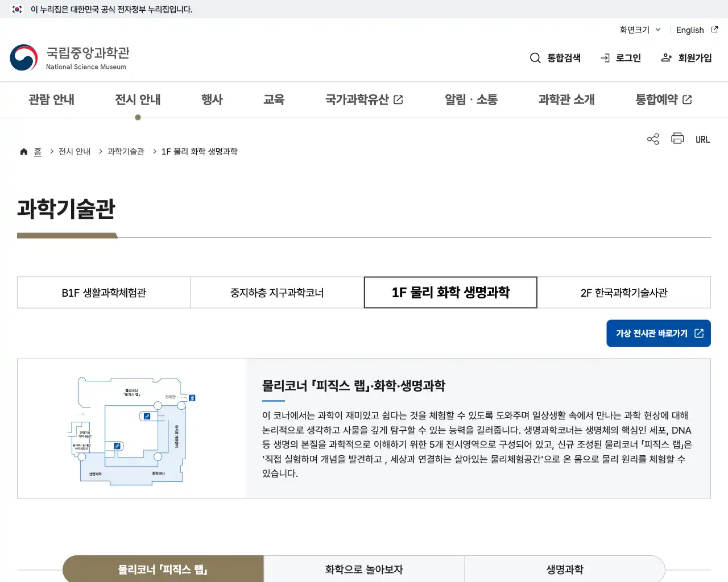Open the 행사 menu

pyautogui.click(x=212, y=99)
